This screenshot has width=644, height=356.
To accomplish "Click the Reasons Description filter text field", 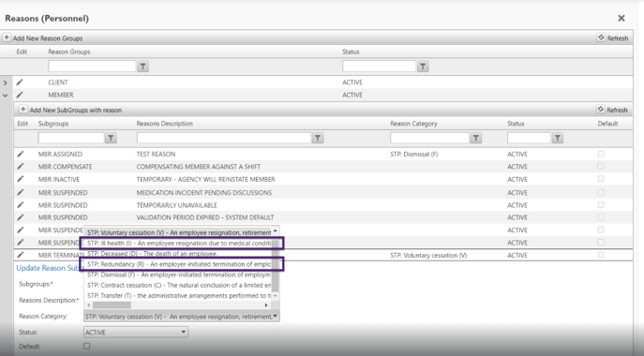I will (x=224, y=138).
